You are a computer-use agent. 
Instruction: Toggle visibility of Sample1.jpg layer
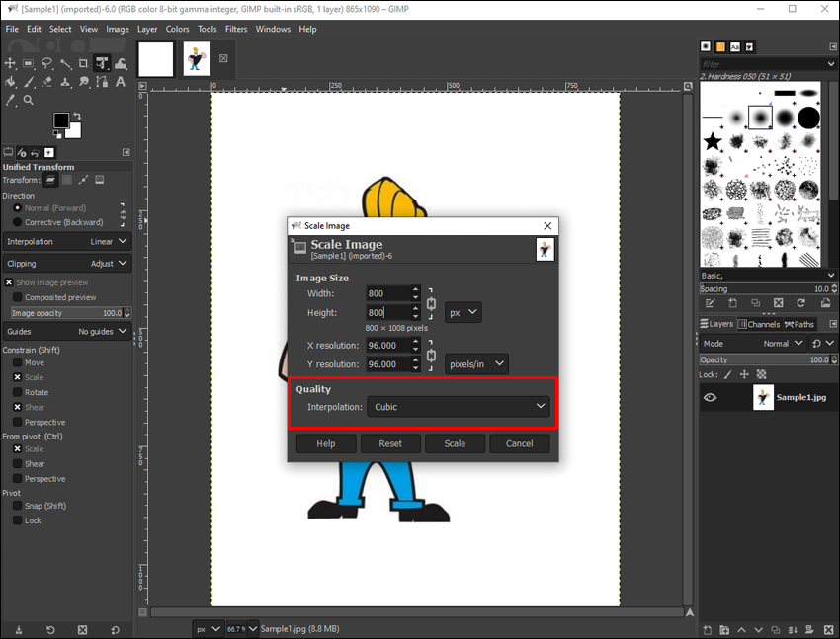(710, 398)
